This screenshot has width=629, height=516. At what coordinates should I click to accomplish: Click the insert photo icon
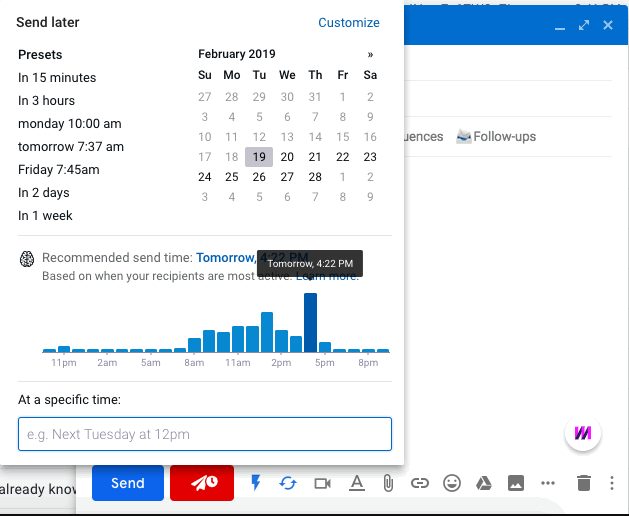click(516, 483)
